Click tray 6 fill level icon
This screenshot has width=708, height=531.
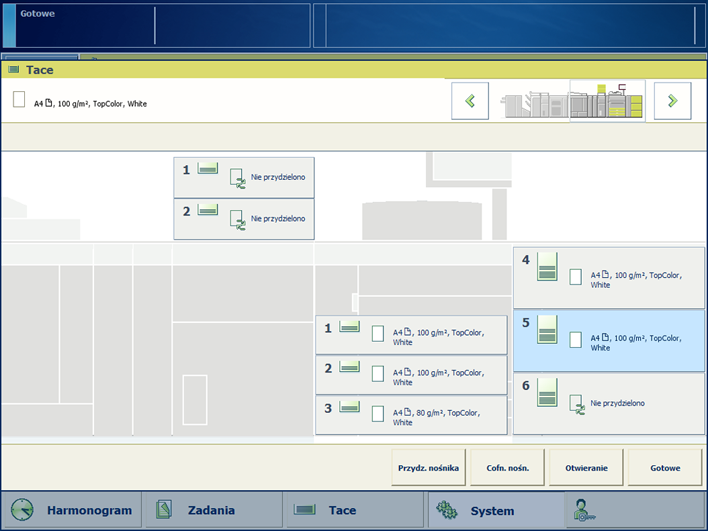(547, 393)
